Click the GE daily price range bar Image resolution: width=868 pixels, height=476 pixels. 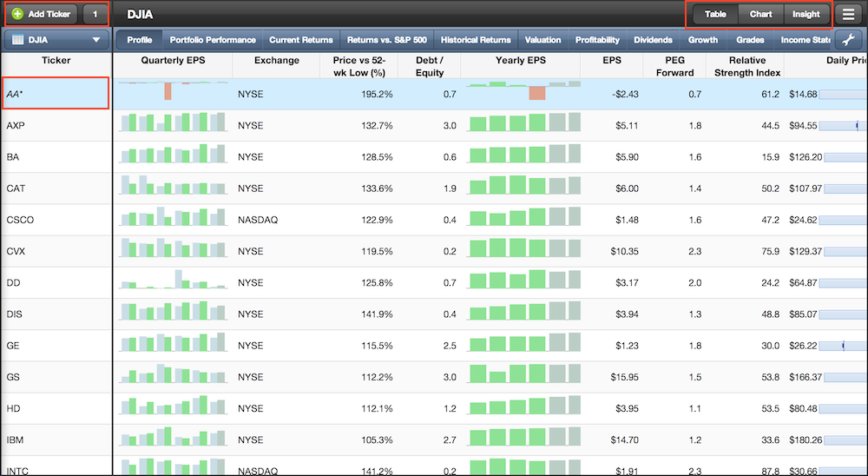click(843, 346)
